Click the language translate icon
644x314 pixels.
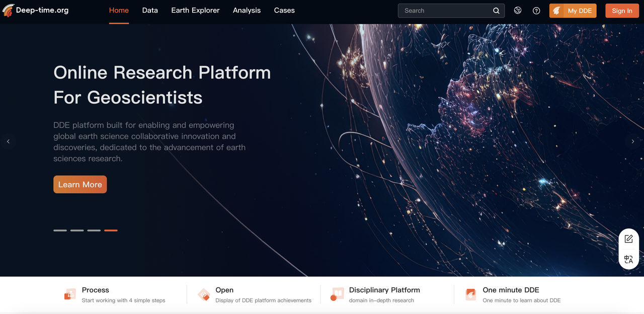coord(628,259)
